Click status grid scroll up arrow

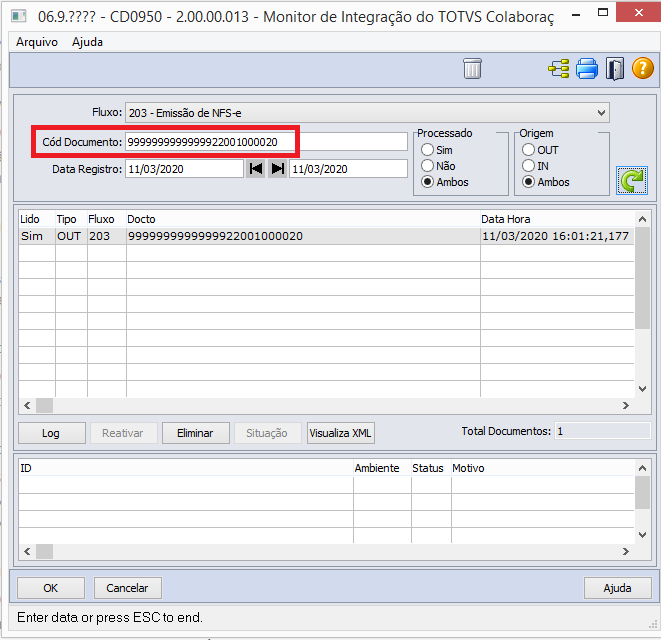[x=642, y=468]
